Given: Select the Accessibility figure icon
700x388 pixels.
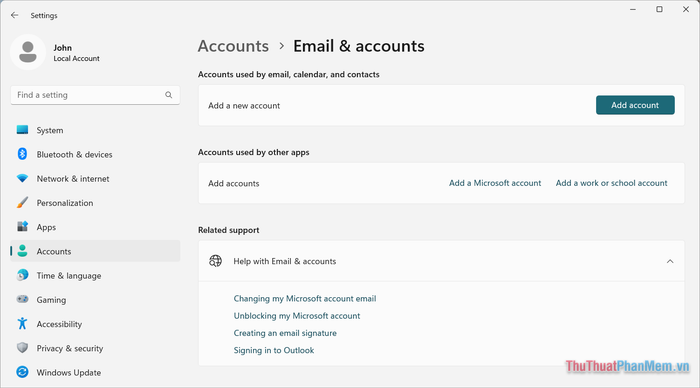Looking at the screenshot, I should click(x=22, y=324).
